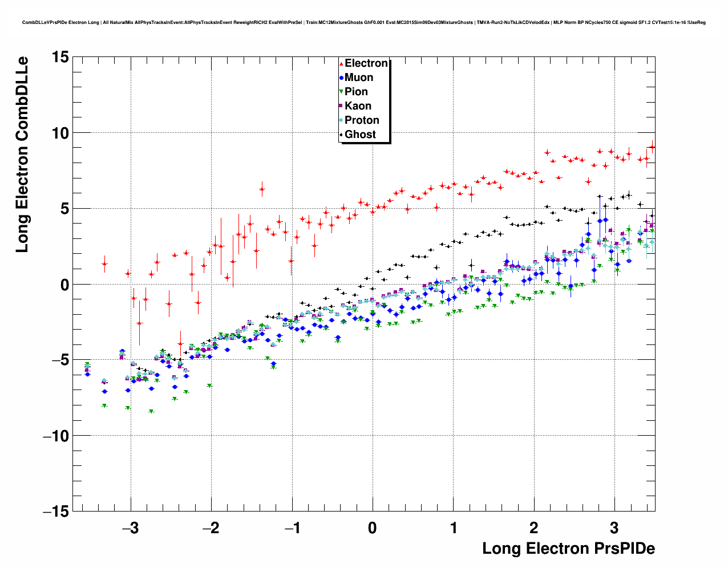
Task: Click the X-axis title Long Electron PrsPIDe
Action: pyautogui.click(x=568, y=549)
